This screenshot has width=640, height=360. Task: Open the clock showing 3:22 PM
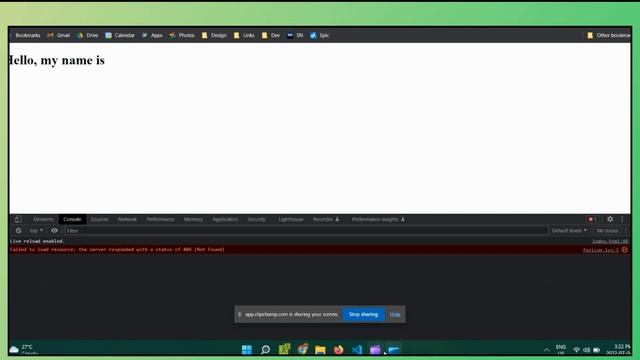click(619, 349)
